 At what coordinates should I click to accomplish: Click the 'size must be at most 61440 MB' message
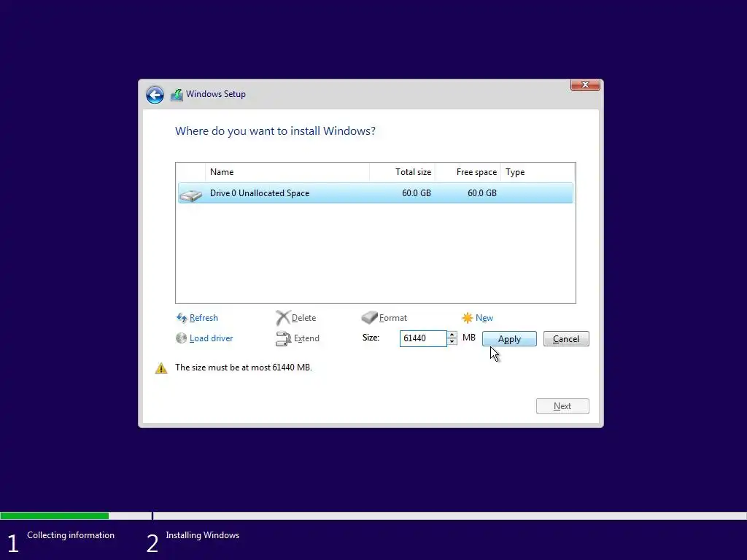(244, 367)
